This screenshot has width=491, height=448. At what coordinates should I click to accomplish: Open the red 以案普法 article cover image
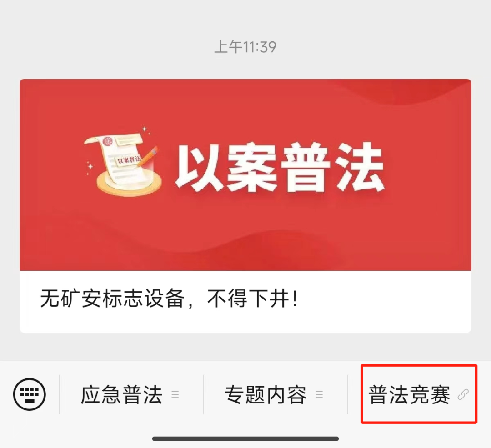point(245,175)
